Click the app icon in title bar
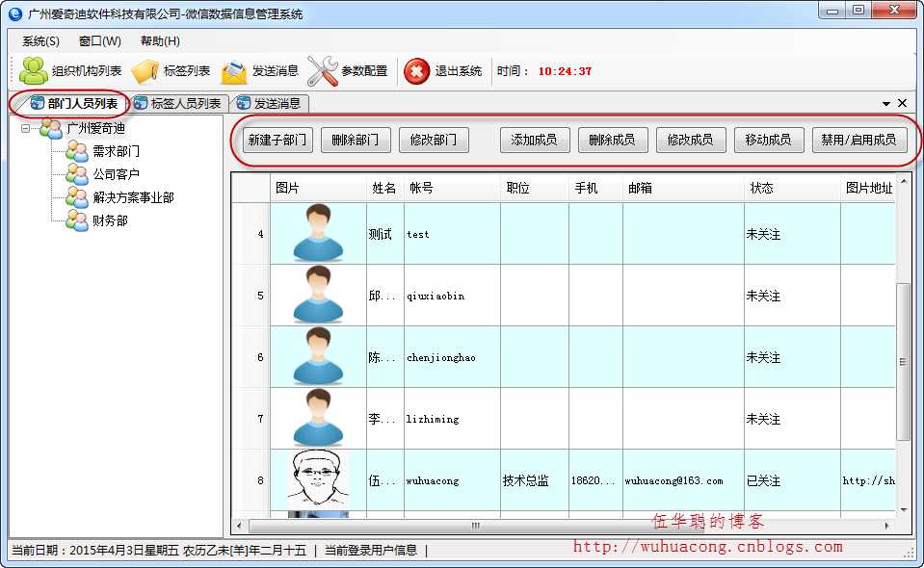 (x=15, y=13)
